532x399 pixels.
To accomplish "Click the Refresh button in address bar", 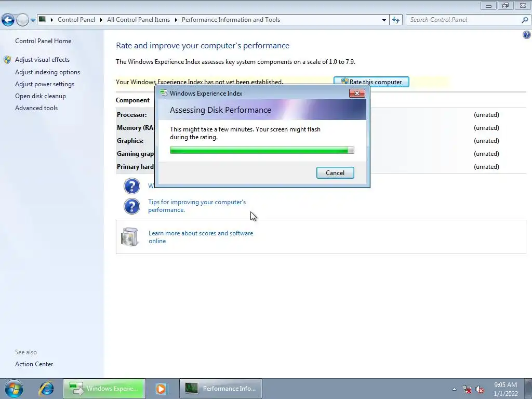I will click(395, 20).
